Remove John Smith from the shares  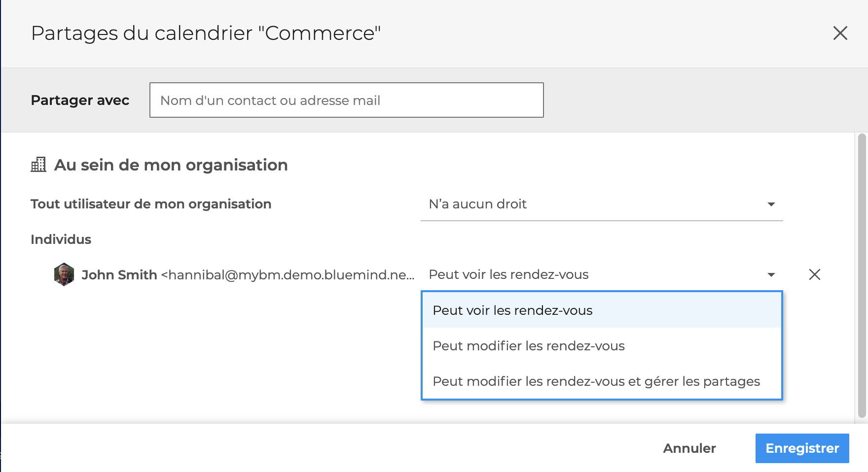click(814, 274)
